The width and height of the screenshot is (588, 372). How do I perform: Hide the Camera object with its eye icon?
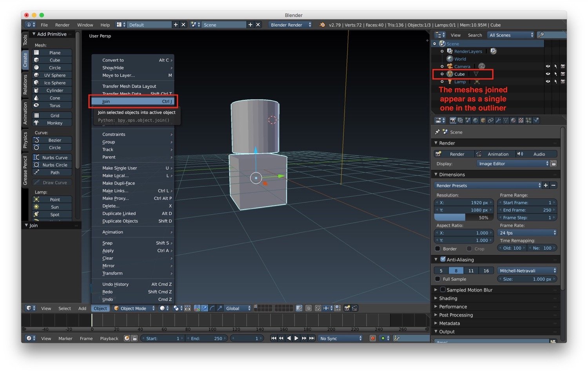[548, 66]
